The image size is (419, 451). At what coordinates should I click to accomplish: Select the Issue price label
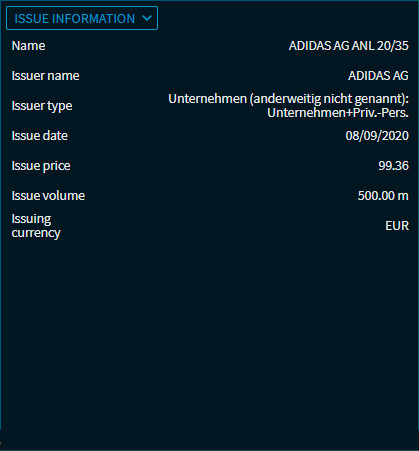pos(41,166)
